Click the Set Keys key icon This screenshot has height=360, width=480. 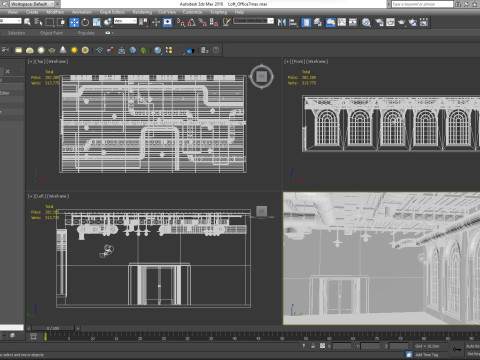[x=457, y=349]
